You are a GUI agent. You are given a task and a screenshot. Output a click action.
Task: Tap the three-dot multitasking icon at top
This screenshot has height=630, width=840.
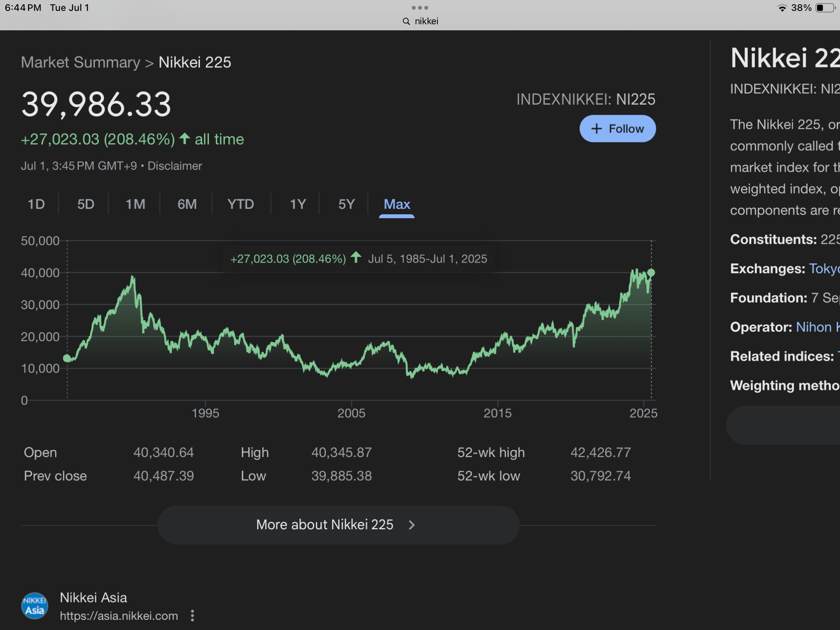[x=420, y=8]
